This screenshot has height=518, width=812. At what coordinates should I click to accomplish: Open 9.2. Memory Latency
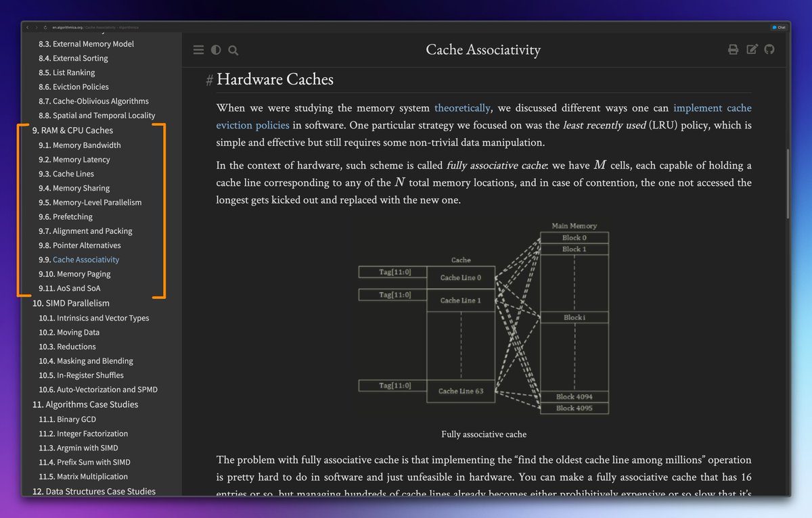click(74, 160)
